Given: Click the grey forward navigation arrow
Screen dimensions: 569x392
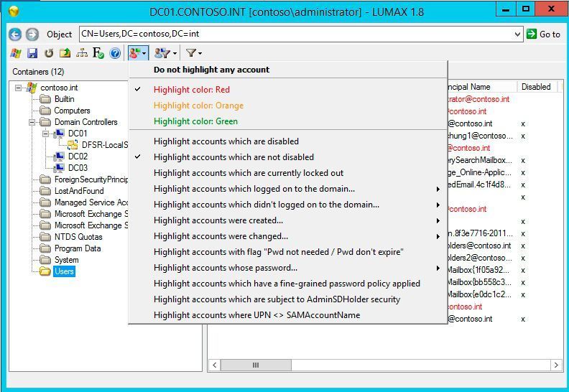Looking at the screenshot, I should pos(32,34).
